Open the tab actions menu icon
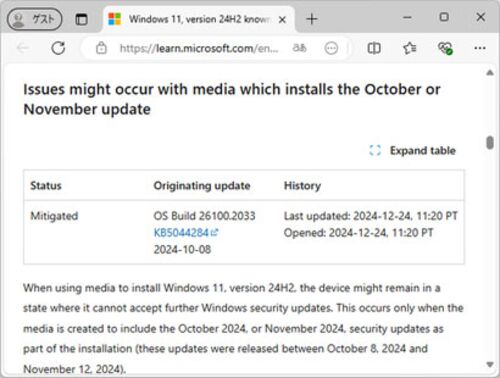 pyautogui.click(x=81, y=19)
